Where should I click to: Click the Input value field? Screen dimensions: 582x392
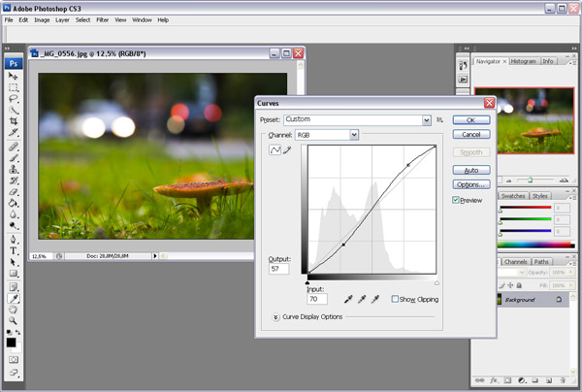tap(317, 299)
